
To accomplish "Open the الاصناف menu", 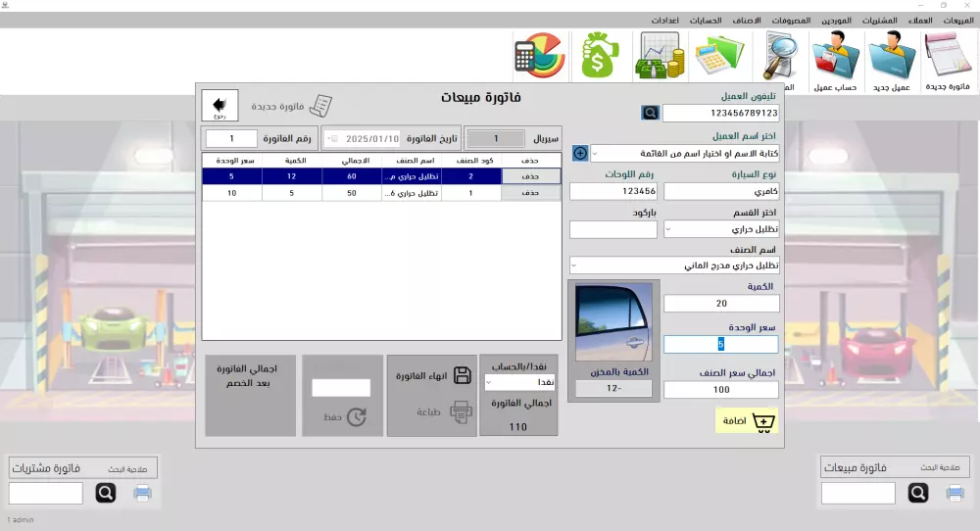I will (747, 21).
